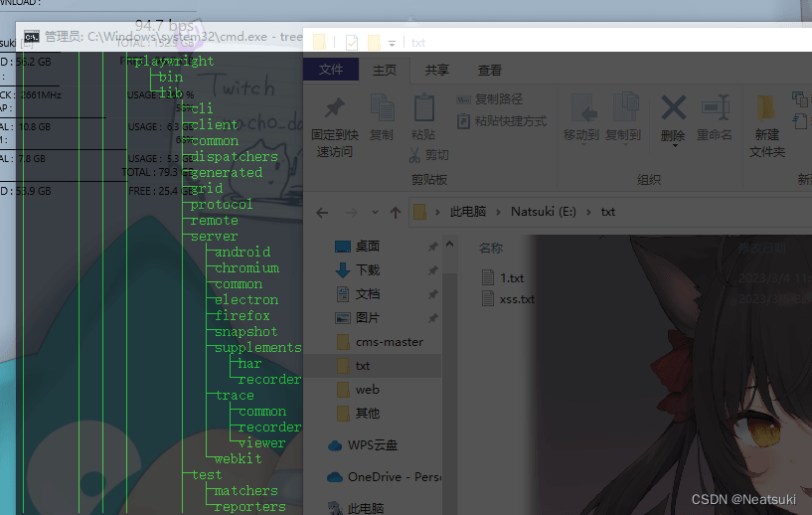Image resolution: width=812 pixels, height=515 pixels.
Task: Click the Back arrow in Explorer
Action: tap(322, 213)
